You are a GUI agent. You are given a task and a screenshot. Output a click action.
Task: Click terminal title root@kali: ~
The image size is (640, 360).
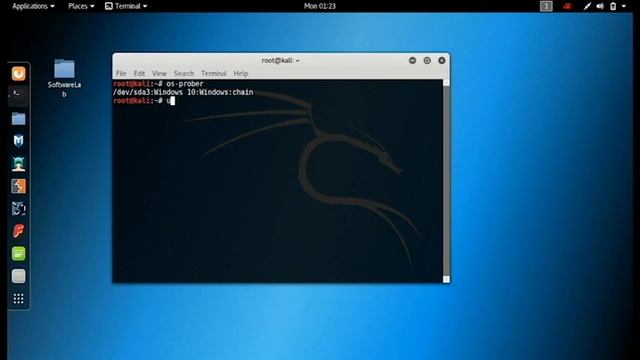280,60
